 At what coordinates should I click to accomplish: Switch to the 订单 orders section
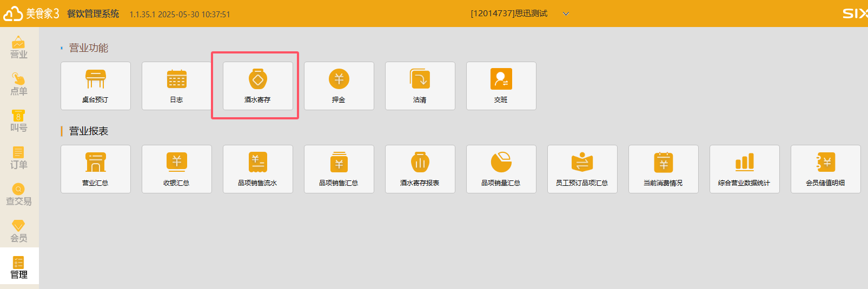pyautogui.click(x=19, y=157)
